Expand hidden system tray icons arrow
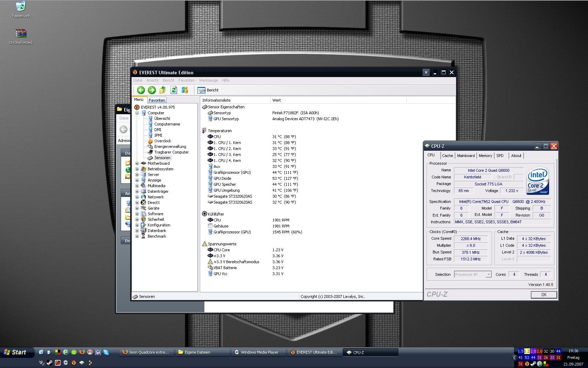 click(514, 357)
